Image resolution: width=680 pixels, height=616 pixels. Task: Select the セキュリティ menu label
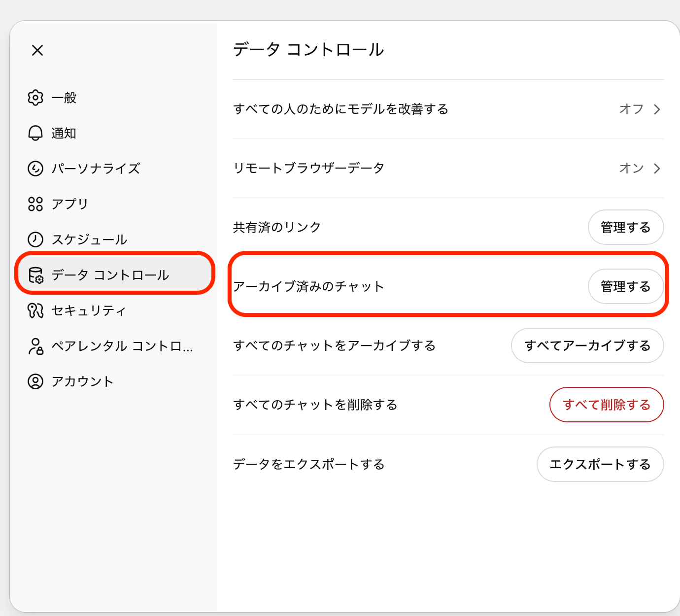[x=89, y=310]
